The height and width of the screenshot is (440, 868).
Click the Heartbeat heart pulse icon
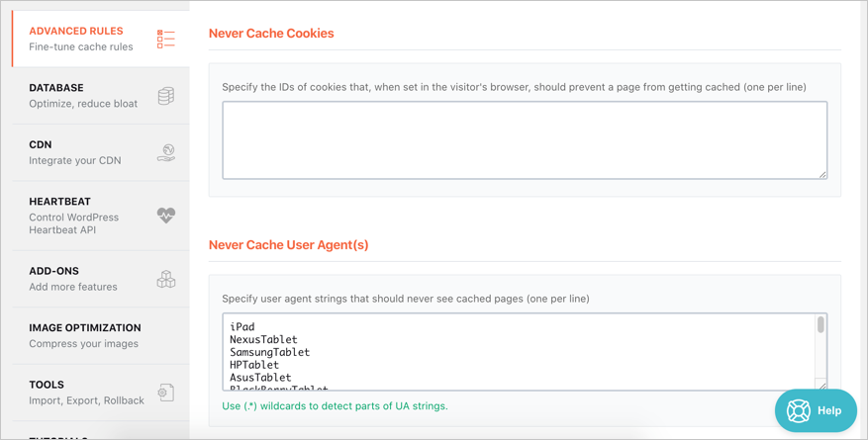(x=165, y=216)
